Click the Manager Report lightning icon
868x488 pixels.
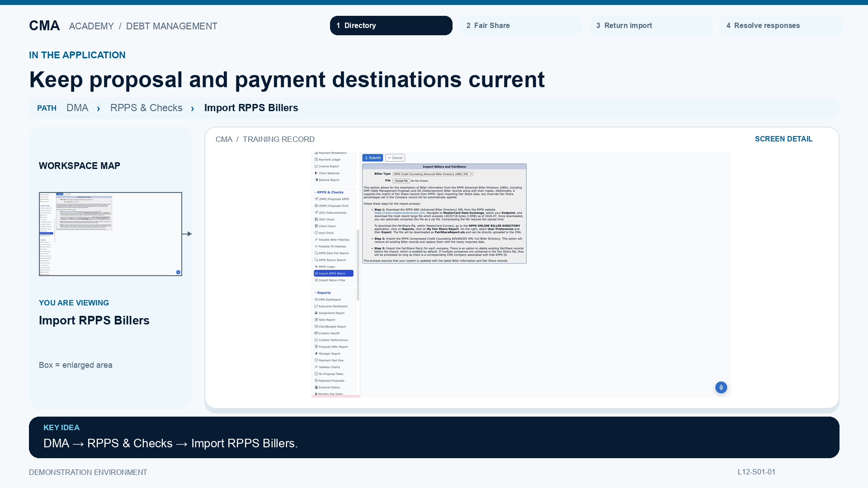316,353
